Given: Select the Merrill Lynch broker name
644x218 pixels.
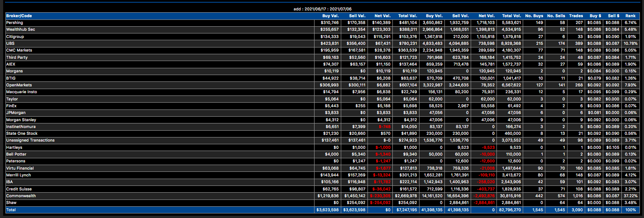Looking at the screenshot, I should click(19, 175).
